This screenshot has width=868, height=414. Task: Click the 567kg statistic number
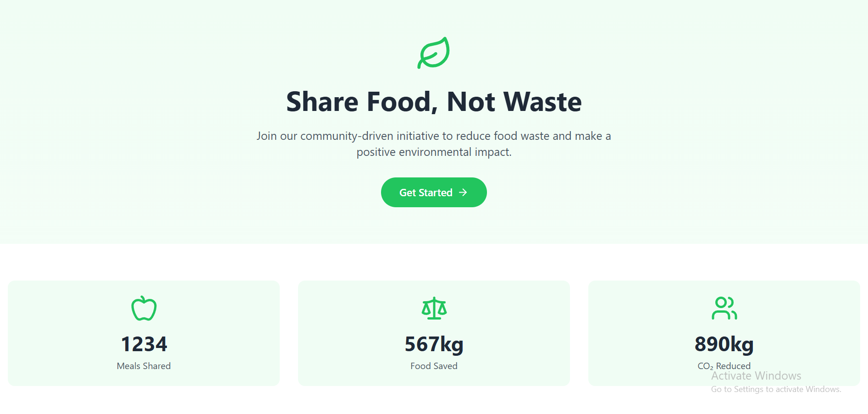(434, 344)
